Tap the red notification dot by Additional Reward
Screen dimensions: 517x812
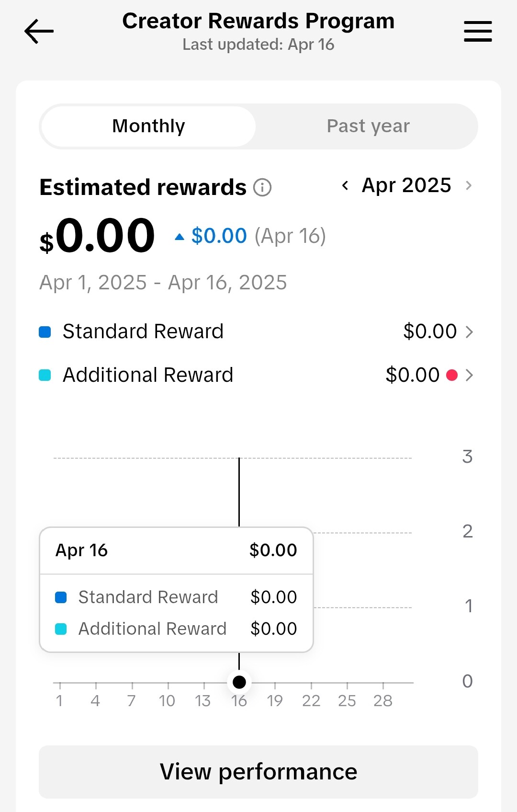click(x=452, y=375)
